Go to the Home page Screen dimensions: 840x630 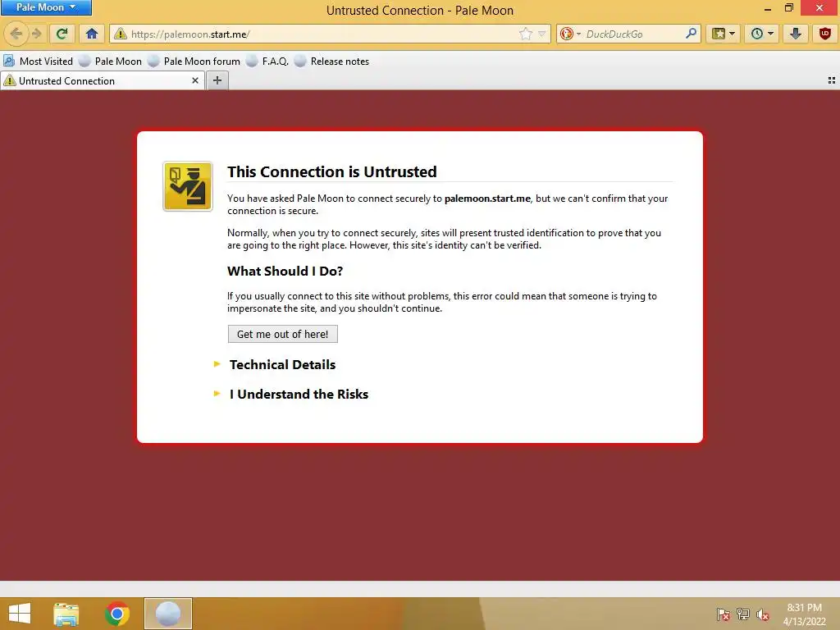(x=92, y=34)
